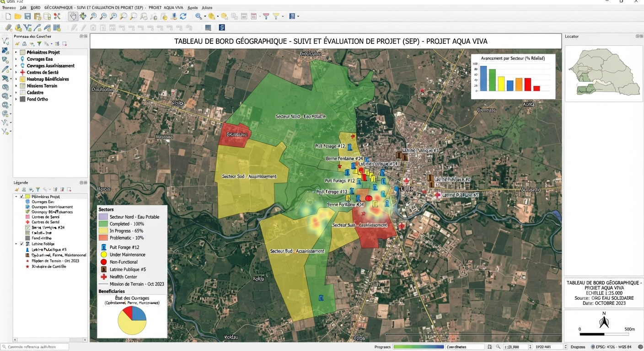Click the filter funnel in Légende panel toolbar
Viewport: 644px width, 351px height.
(x=38, y=190)
